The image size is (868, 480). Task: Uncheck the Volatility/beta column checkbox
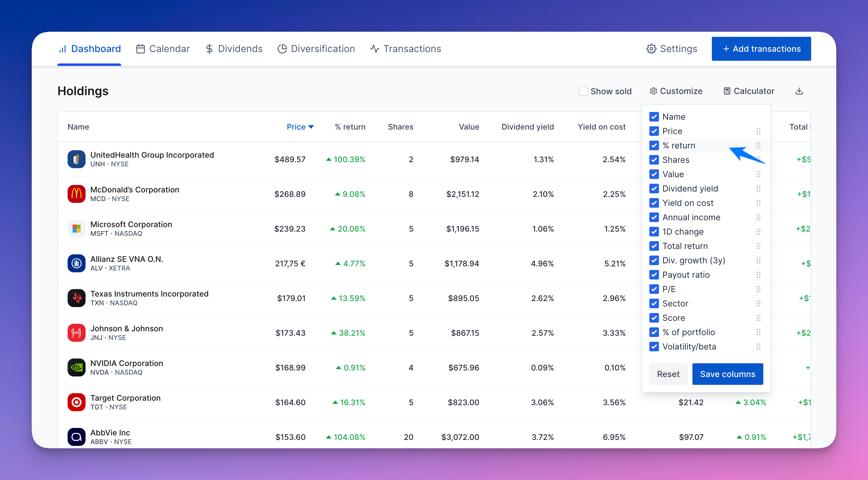654,347
